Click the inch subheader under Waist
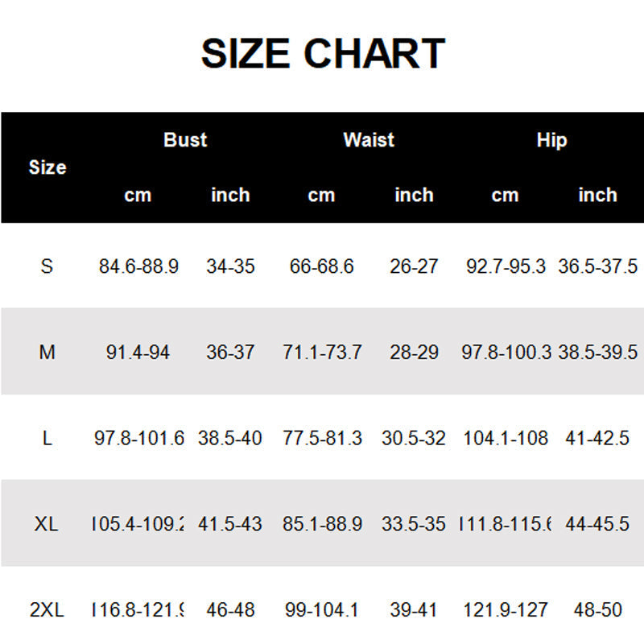Viewport: 644px width, 644px height. click(414, 195)
